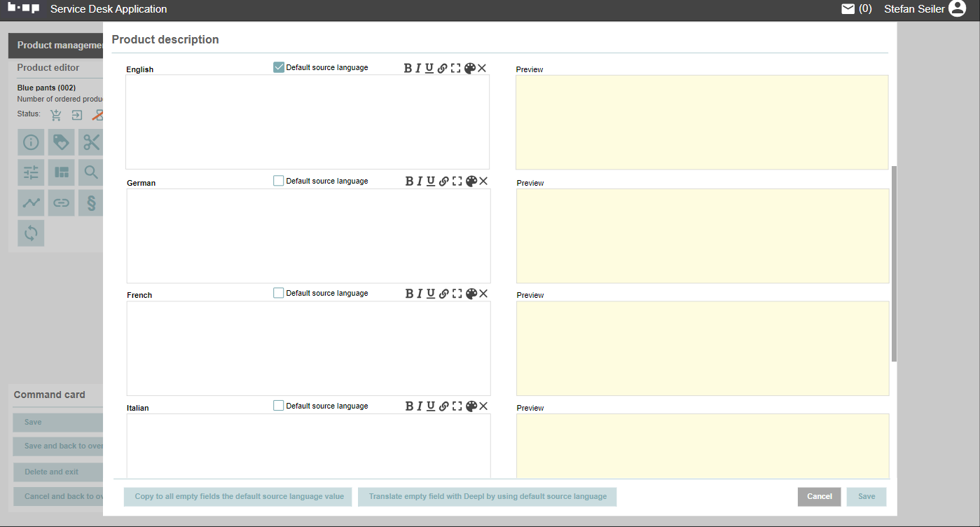Open the trend chart icon in Product editor
980x527 pixels.
click(x=31, y=203)
